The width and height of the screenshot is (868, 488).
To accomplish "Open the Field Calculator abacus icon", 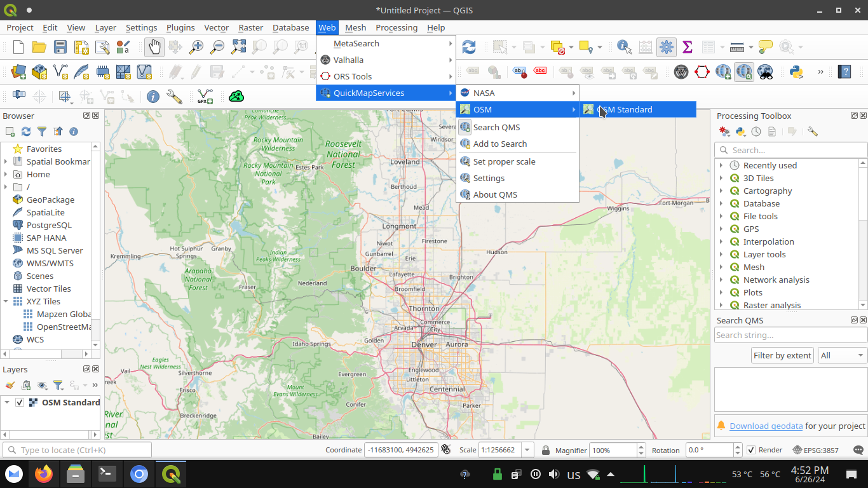I will tap(646, 47).
